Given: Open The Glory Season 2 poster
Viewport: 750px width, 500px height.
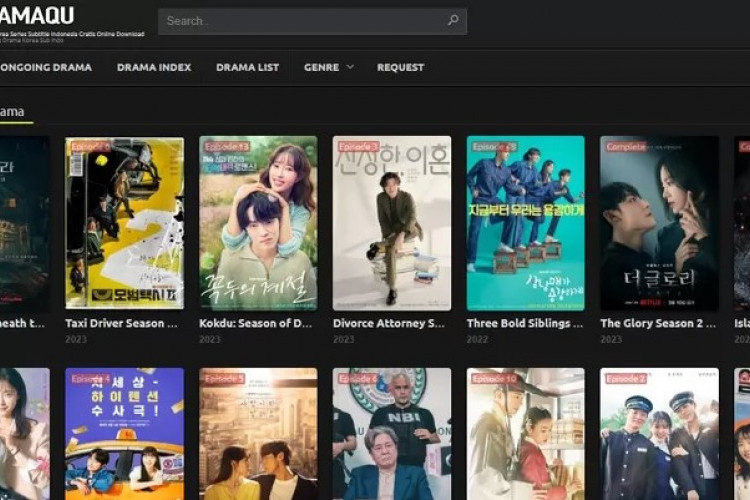Looking at the screenshot, I should (x=659, y=223).
